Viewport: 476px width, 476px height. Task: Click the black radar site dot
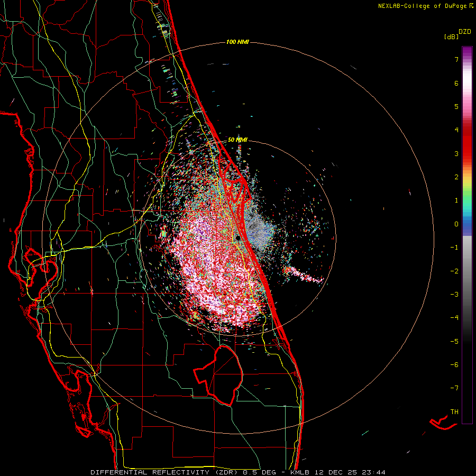point(238,237)
